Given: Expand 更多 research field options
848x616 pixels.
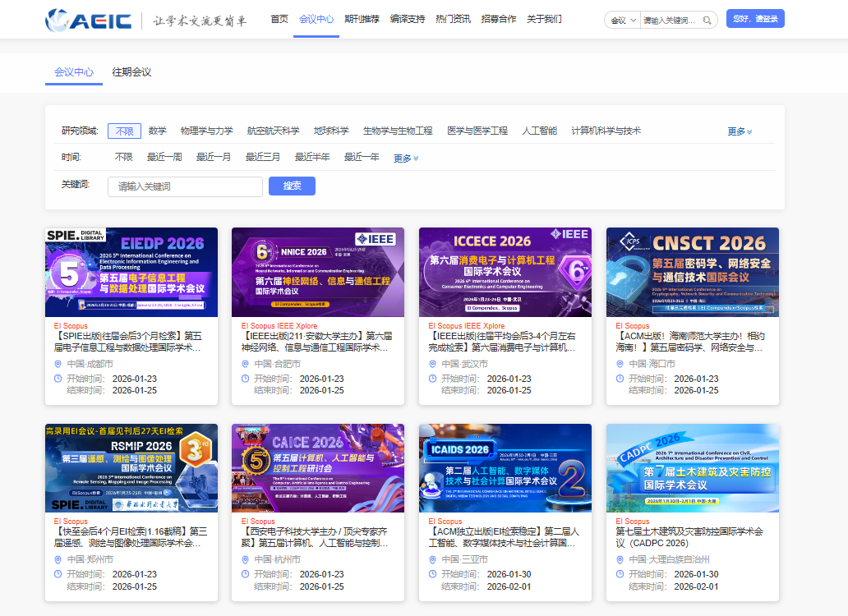Looking at the screenshot, I should [740, 131].
